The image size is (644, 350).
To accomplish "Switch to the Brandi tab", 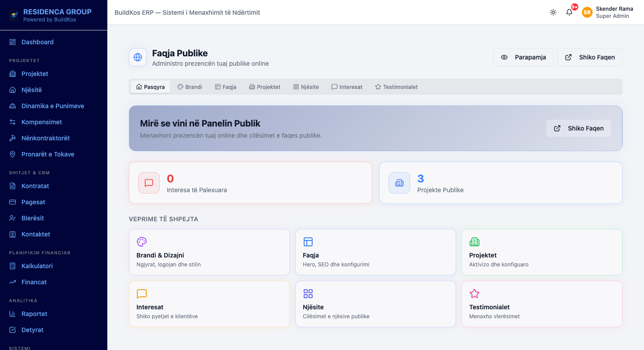I will pyautogui.click(x=190, y=87).
